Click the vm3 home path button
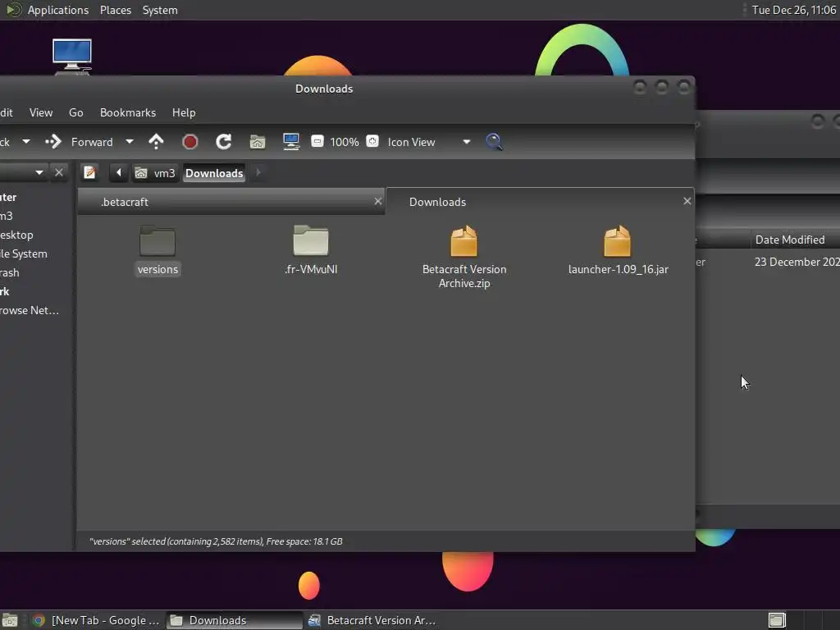Screen dimensions: 840x630 (156, 173)
